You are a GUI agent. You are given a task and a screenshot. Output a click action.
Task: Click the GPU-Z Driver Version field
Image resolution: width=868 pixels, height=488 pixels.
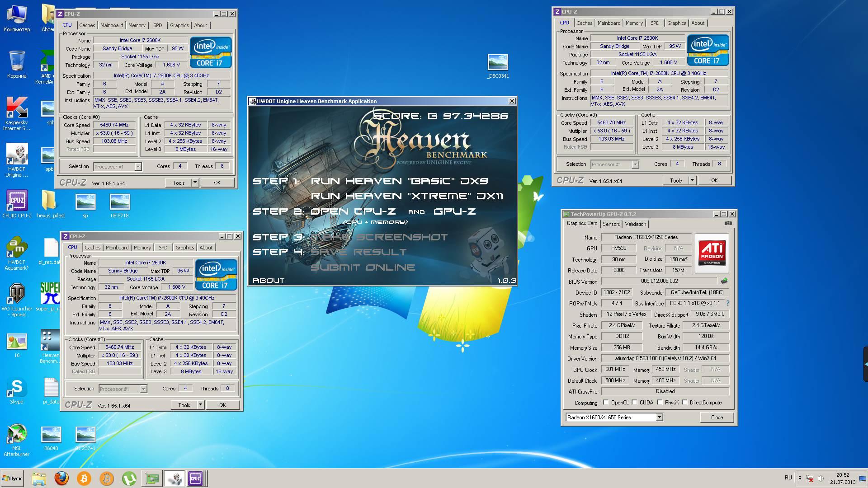click(665, 359)
